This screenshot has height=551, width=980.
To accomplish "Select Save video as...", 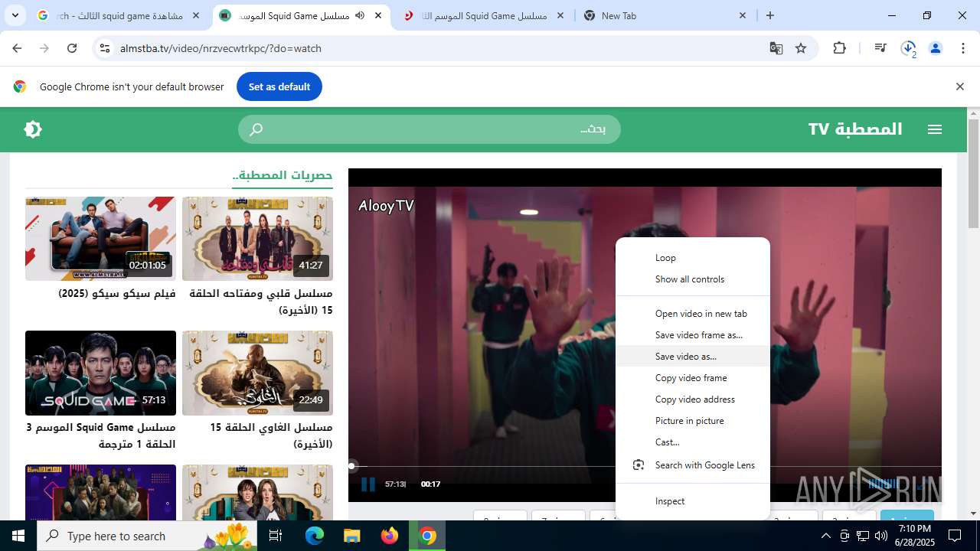I will coord(693,357).
